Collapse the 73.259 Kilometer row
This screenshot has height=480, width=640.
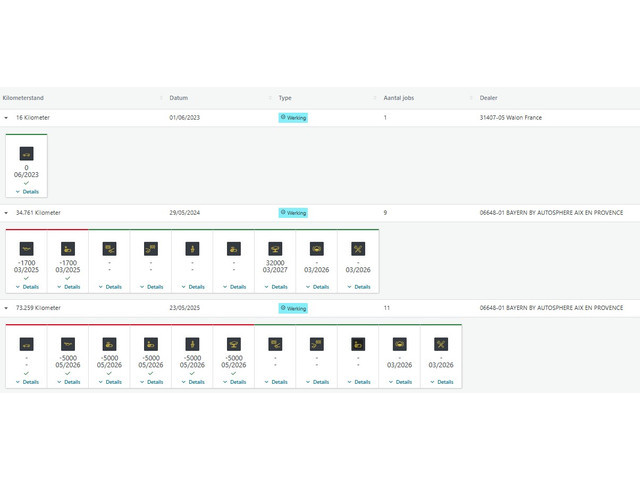point(6,309)
